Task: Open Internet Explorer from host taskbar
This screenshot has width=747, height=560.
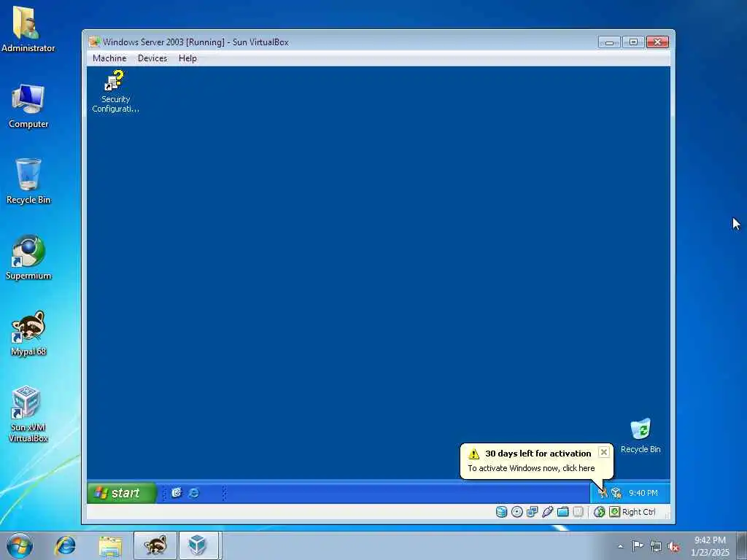Action: [x=65, y=545]
